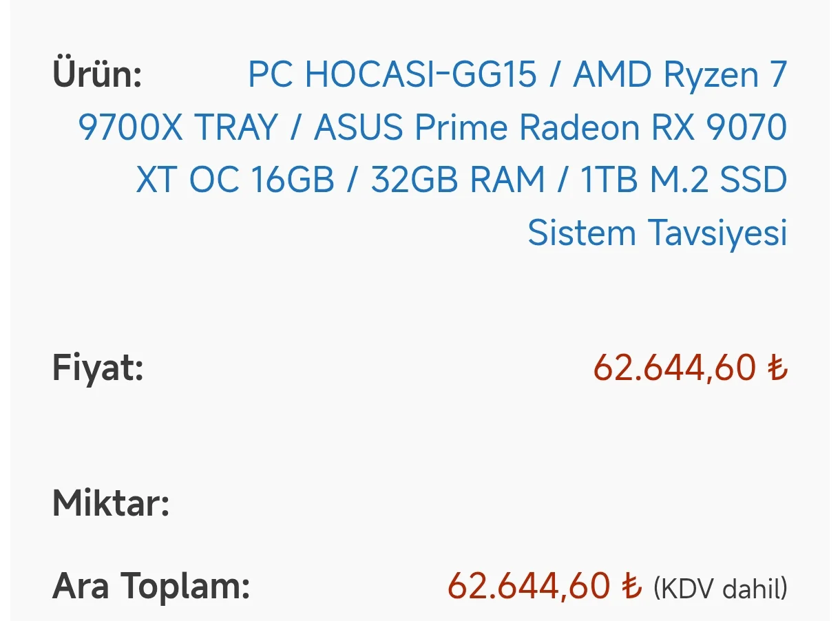Click Radeon RX 9070 in product title
The width and height of the screenshot is (840, 621).
click(x=653, y=128)
